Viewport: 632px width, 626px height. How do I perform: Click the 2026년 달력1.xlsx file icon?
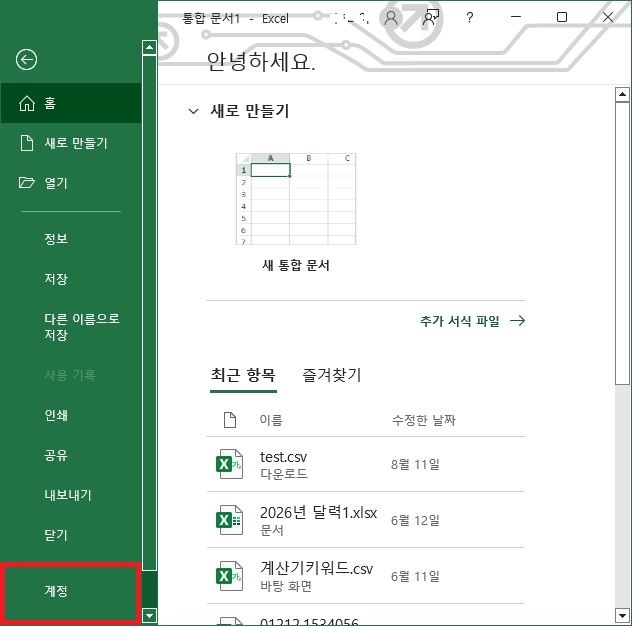[229, 520]
